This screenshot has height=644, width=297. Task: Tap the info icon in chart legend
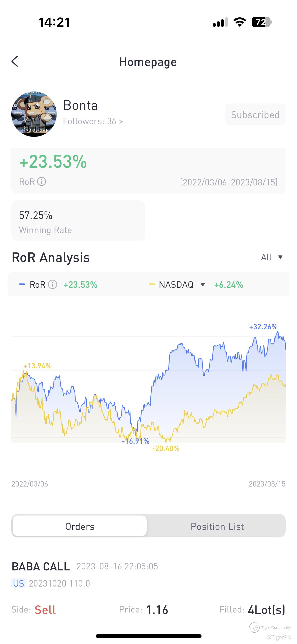pos(52,285)
